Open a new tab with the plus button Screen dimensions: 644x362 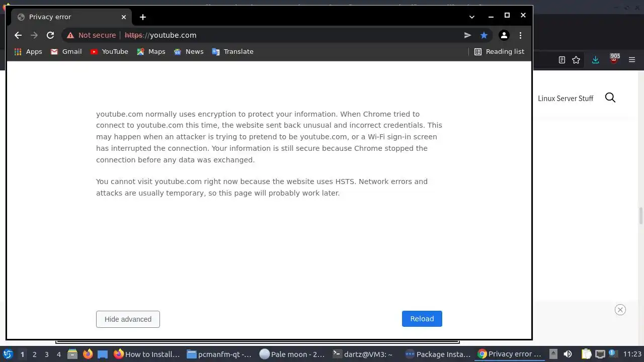click(x=143, y=17)
